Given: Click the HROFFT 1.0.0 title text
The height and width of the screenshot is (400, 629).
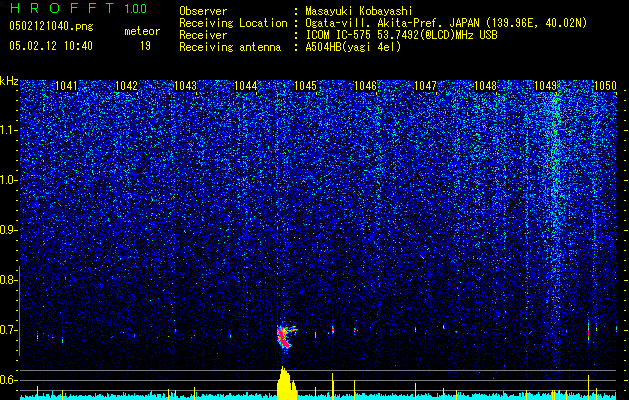Looking at the screenshot, I should coord(79,8).
